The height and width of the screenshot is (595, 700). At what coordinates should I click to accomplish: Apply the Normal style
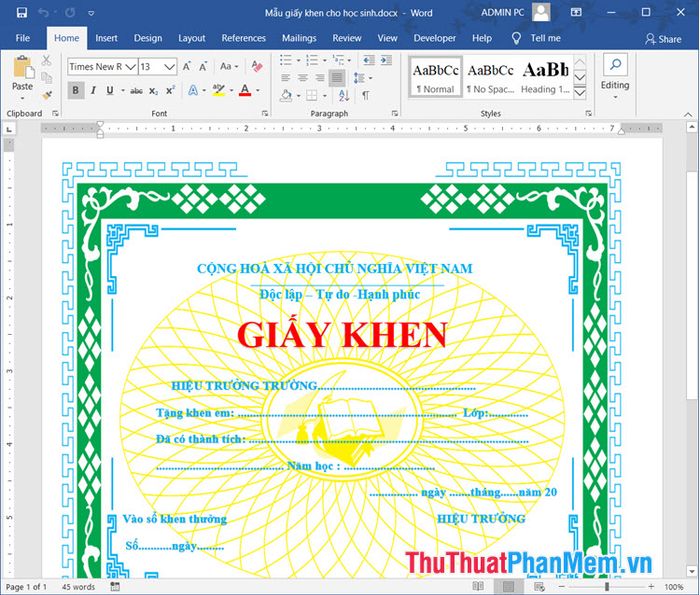(x=435, y=77)
